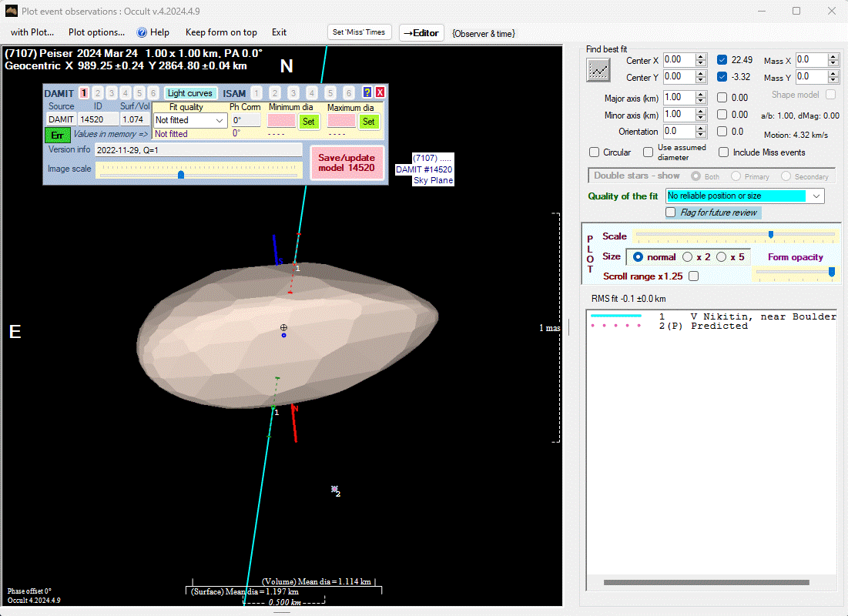Close the DAMIT shape model panel
This screenshot has height=616, width=848.
(380, 92)
